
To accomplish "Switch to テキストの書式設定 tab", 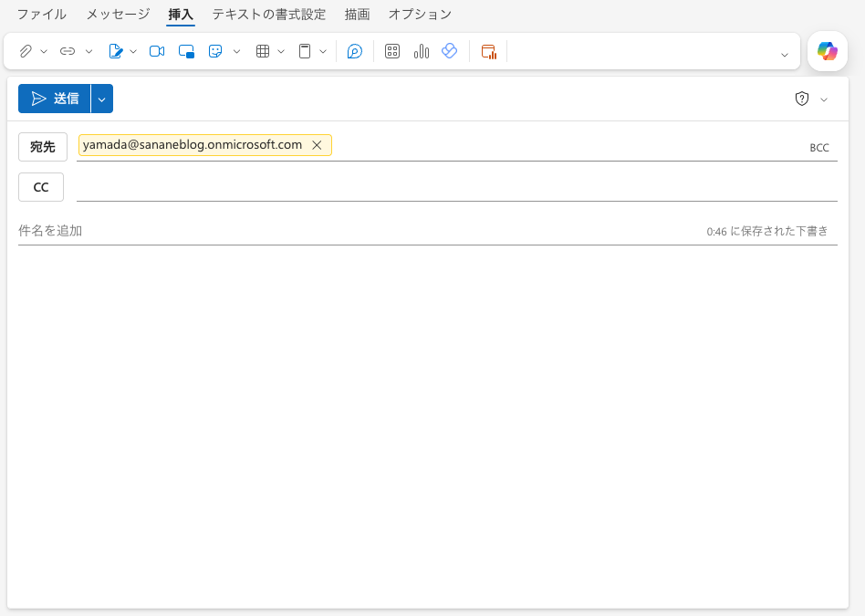I will (269, 15).
